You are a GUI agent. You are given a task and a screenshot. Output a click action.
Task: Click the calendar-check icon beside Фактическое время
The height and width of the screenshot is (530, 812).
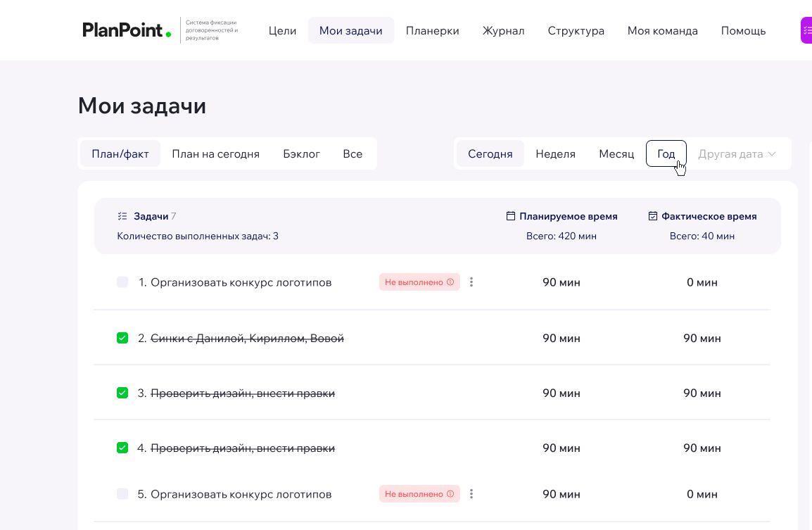tap(653, 216)
